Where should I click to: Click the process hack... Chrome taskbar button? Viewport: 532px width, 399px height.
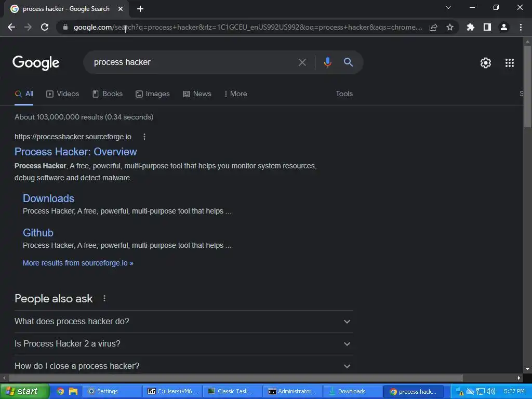(413, 392)
